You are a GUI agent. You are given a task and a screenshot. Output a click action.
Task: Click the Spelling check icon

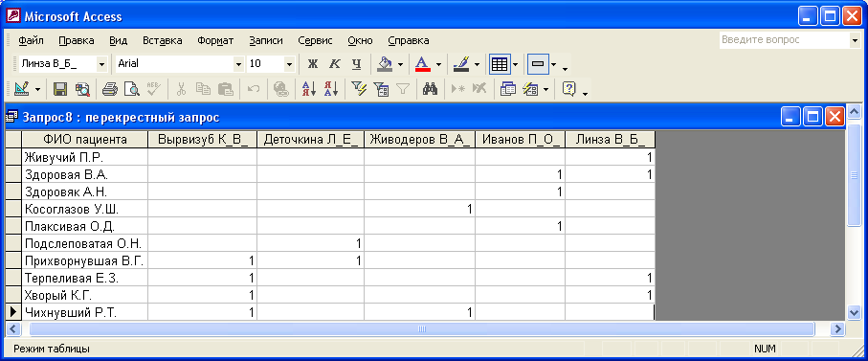[153, 89]
